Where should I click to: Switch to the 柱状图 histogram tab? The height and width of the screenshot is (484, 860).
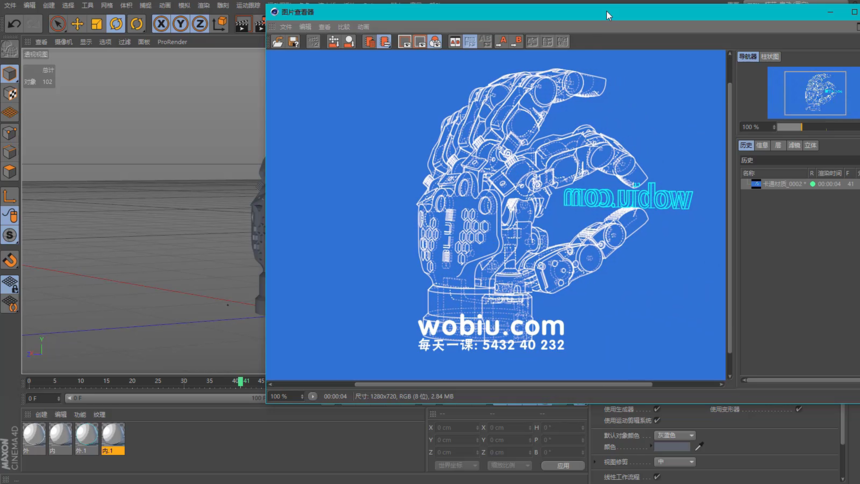pyautogui.click(x=770, y=57)
